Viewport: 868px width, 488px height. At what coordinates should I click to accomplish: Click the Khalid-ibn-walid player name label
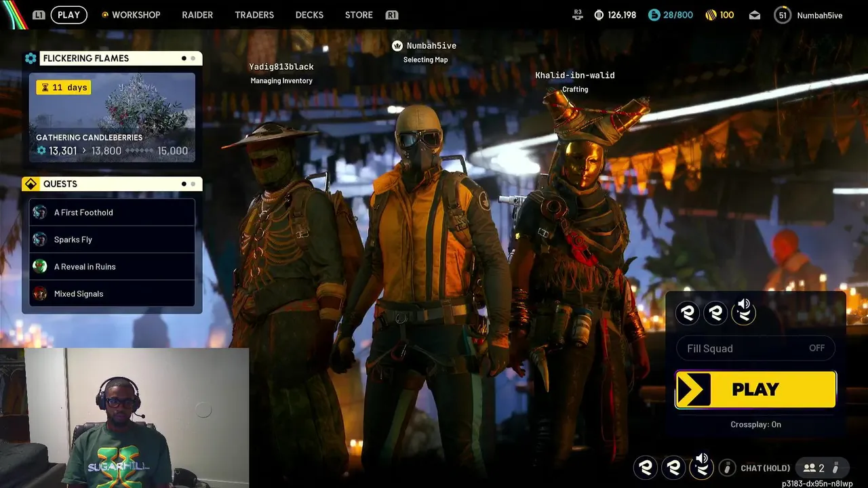[x=575, y=75]
